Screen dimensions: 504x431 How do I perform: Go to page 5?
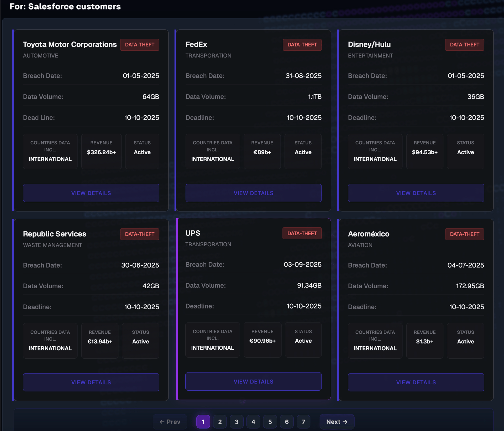coord(270,422)
